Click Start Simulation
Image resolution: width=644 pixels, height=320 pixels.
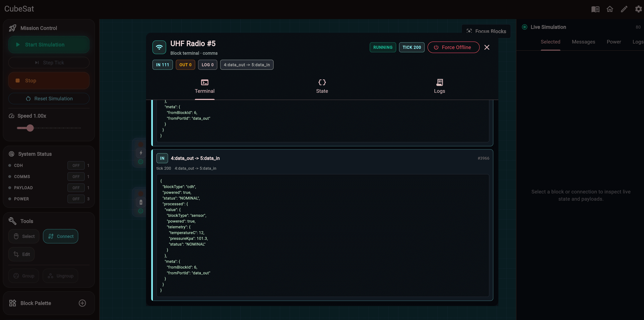(49, 45)
